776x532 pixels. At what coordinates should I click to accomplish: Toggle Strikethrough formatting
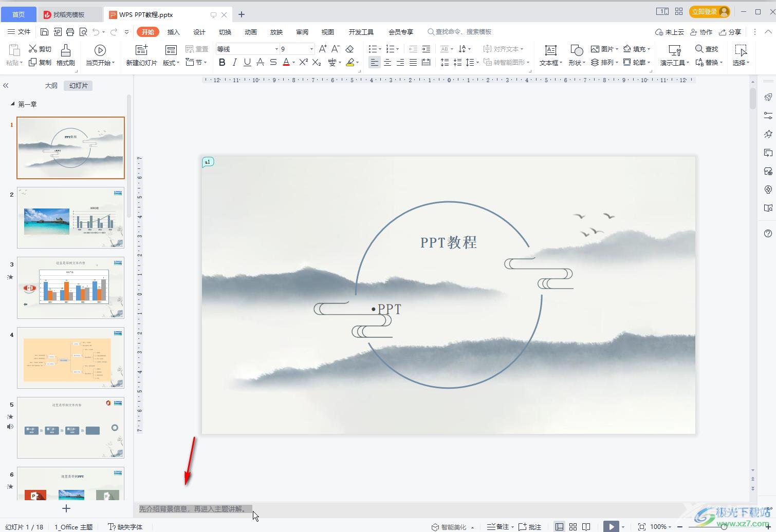pyautogui.click(x=273, y=62)
